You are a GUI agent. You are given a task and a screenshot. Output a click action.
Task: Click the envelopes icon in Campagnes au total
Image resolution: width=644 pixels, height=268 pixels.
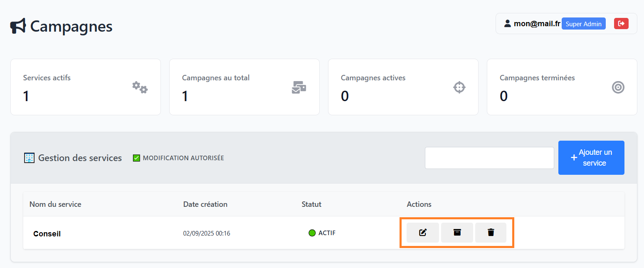click(x=299, y=87)
